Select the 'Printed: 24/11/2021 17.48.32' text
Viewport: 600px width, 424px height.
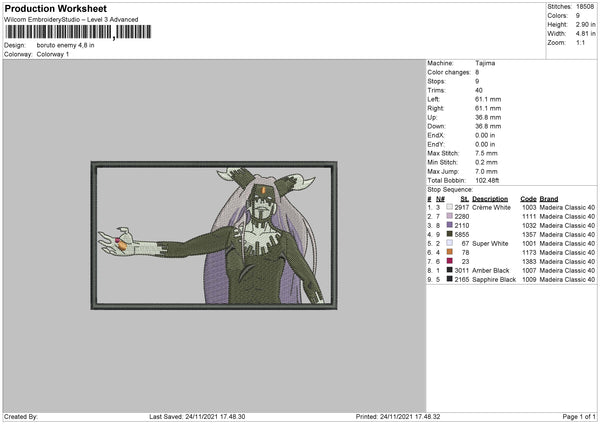point(398,417)
